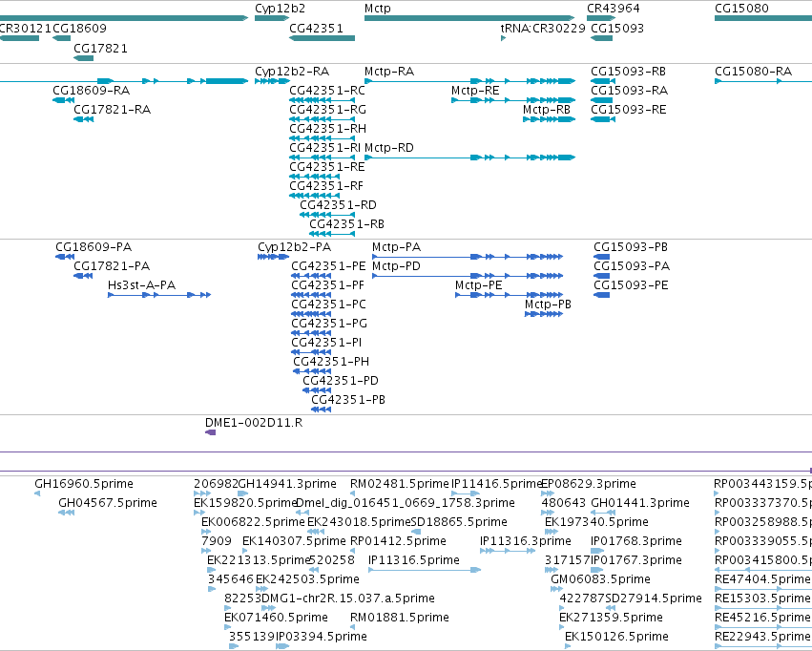
Task: Select protein CG15093-PB
Action: pos(631,247)
